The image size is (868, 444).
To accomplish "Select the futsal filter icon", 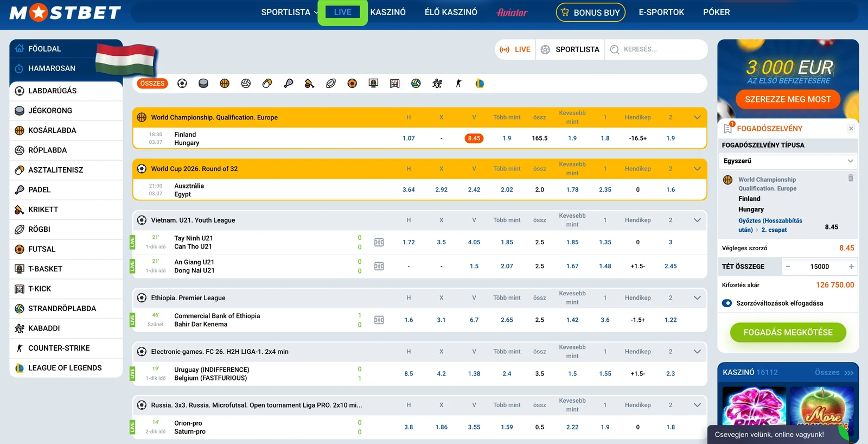I will click(x=352, y=84).
